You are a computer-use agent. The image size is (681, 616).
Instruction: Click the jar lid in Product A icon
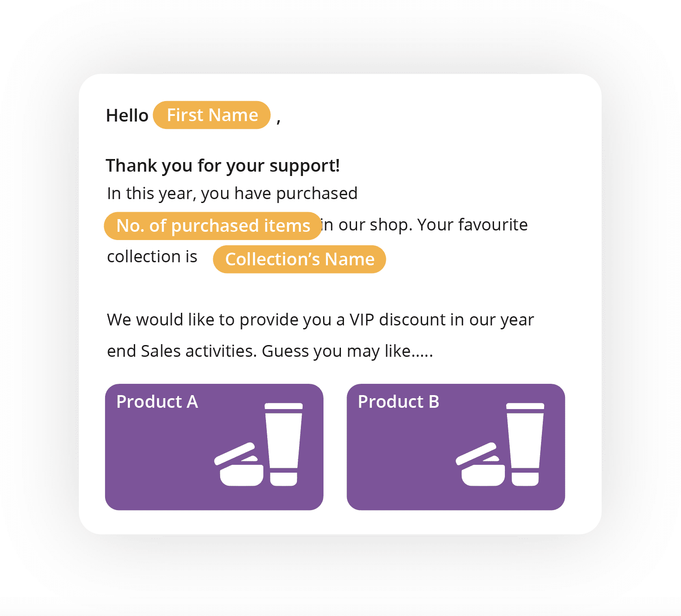[235, 454]
